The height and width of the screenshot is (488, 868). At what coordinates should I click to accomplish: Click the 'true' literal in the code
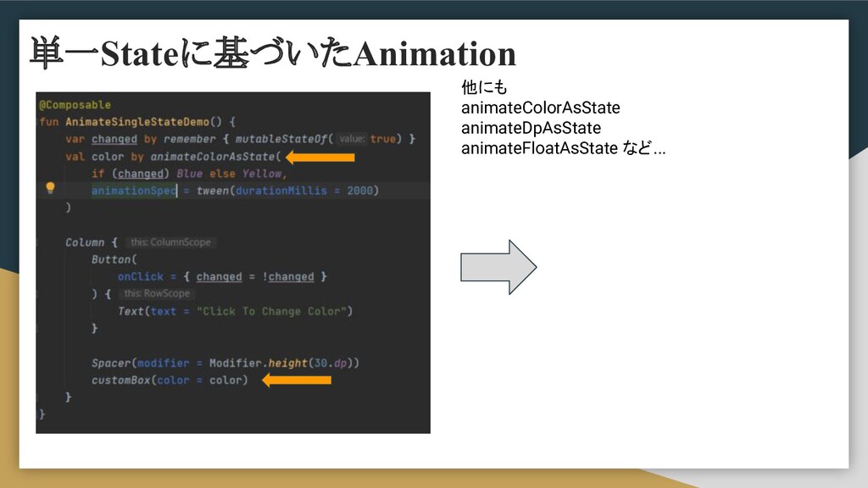click(382, 139)
